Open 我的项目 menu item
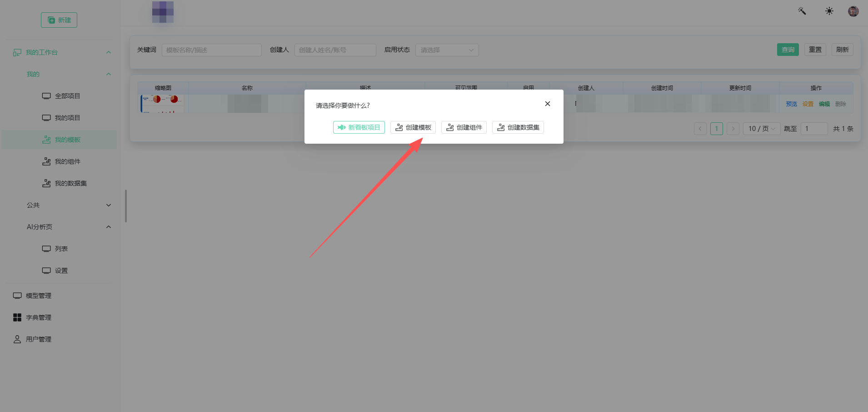The height and width of the screenshot is (412, 868). (x=59, y=118)
